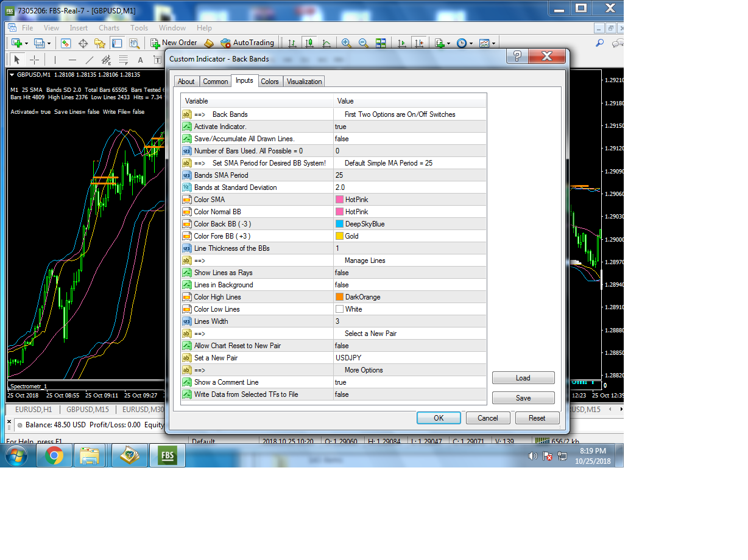Zoom out on the chart
748x560 pixels.
364,43
